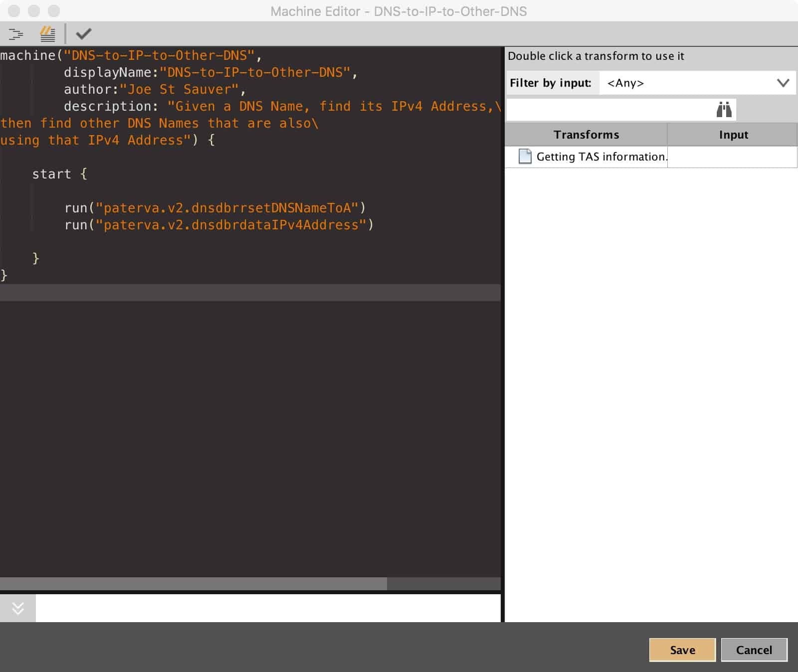Viewport: 798px width, 672px height.
Task: Click the dnsdbrdataIPv4Address run line
Action: [219, 225]
